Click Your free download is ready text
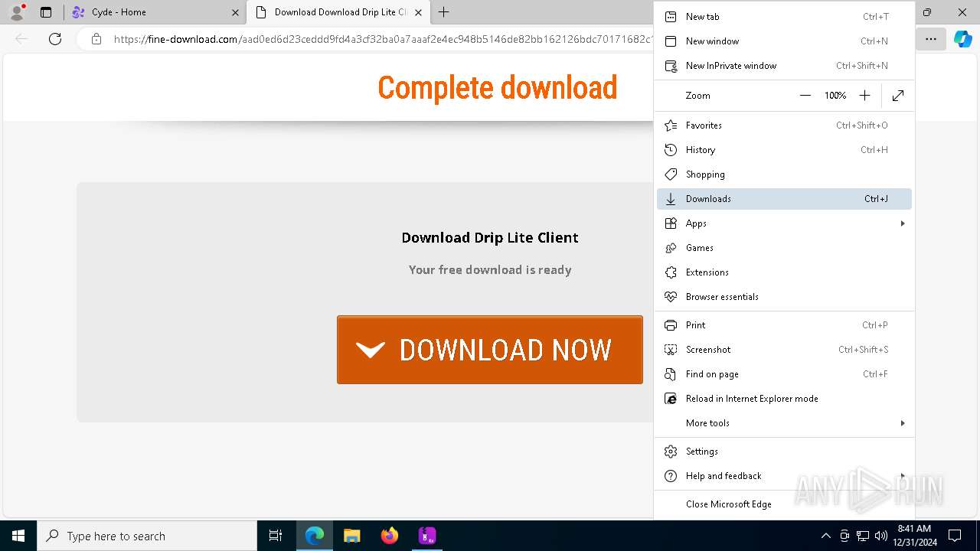980x551 pixels. 490,270
